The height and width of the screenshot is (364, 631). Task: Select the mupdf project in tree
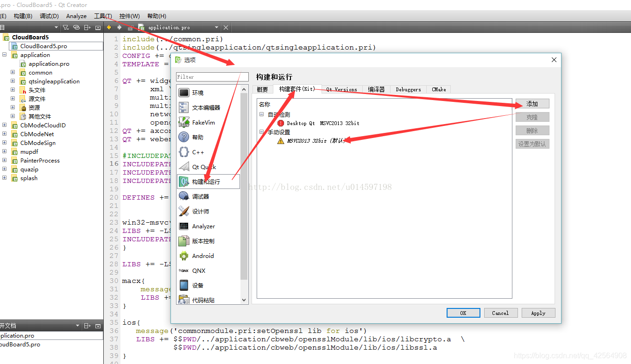29,151
